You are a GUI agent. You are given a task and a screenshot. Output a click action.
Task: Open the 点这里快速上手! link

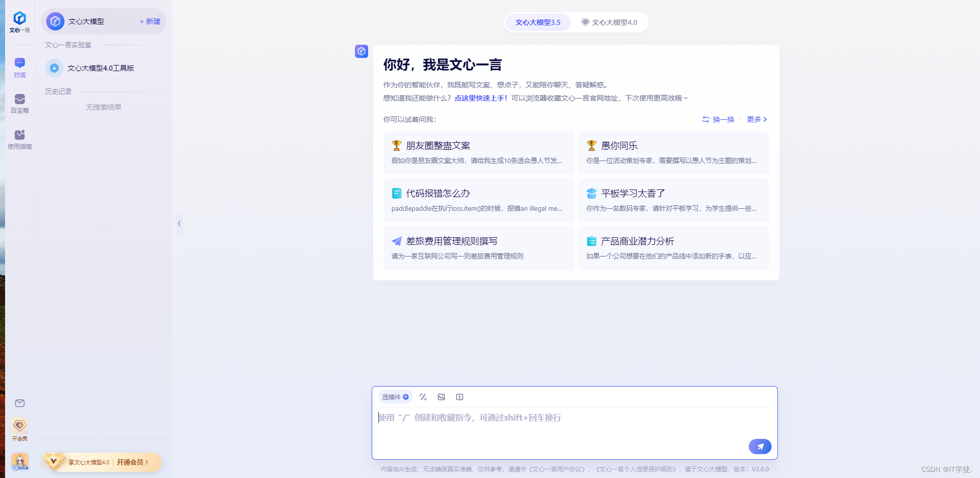pos(481,98)
